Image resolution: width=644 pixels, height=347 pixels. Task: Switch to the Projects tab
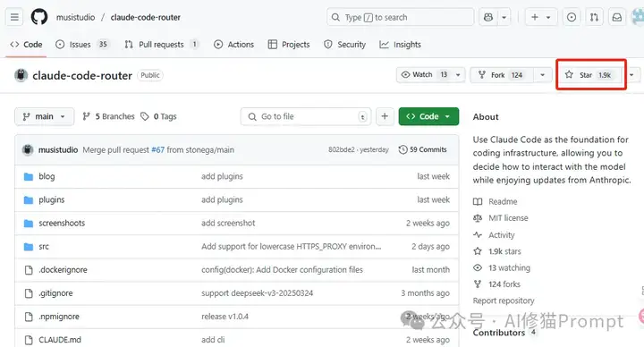point(289,45)
